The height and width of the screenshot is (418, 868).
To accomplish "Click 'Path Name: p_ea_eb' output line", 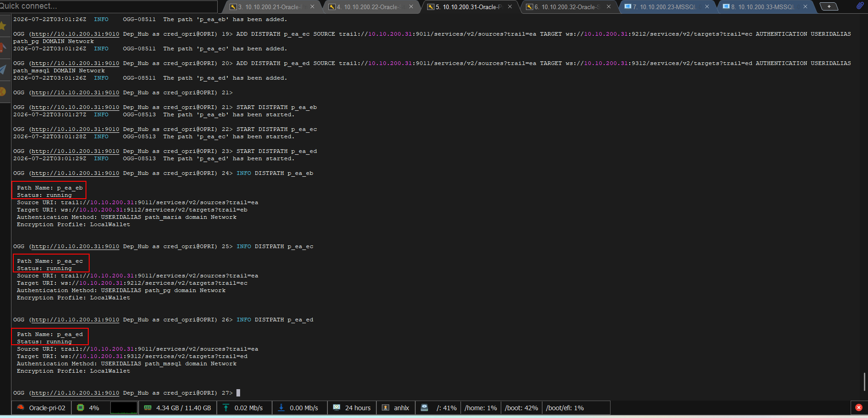I will pyautogui.click(x=50, y=188).
